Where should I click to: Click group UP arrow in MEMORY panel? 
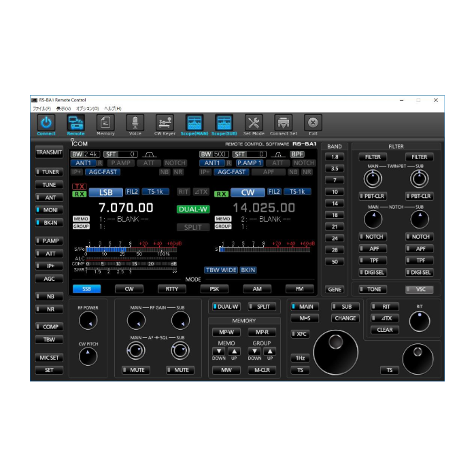(269, 352)
